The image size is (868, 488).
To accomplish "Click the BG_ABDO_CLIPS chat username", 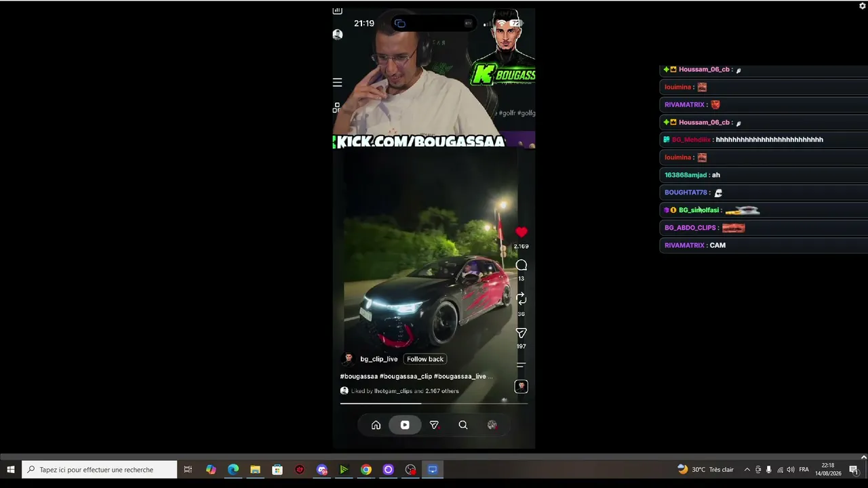I will 690,228.
